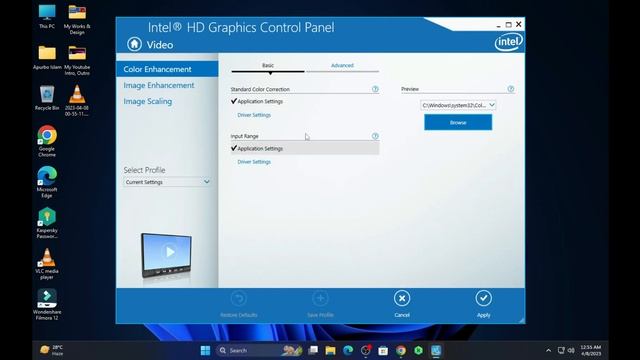This screenshot has height=360, width=640.
Task: Open Microsoft Edge from taskbar
Action: click(348, 350)
